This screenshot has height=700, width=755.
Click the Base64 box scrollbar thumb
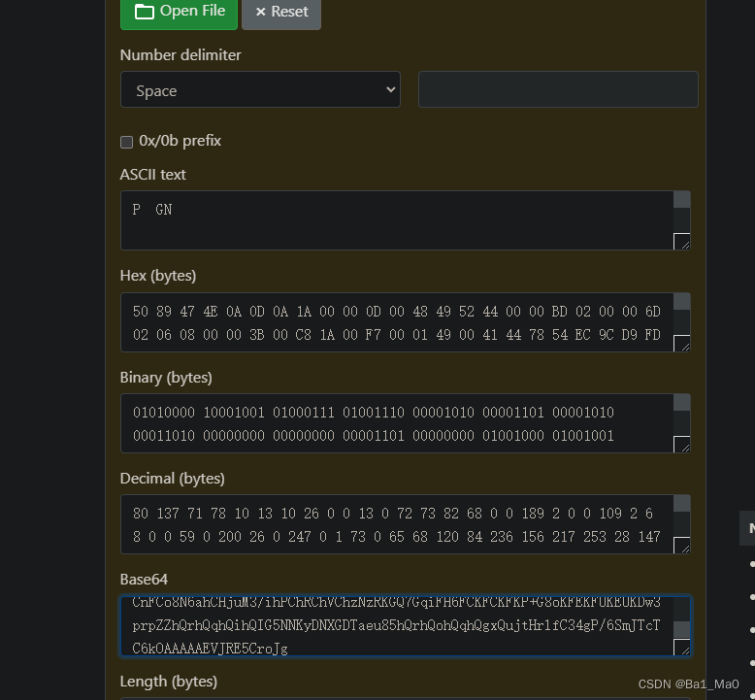[x=682, y=629]
